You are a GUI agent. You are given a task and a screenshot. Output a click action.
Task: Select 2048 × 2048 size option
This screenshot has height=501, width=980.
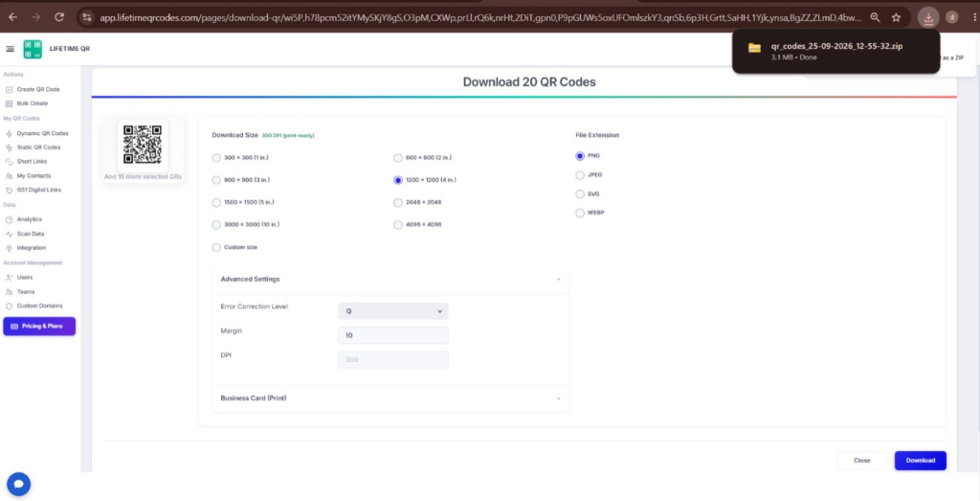coord(398,203)
